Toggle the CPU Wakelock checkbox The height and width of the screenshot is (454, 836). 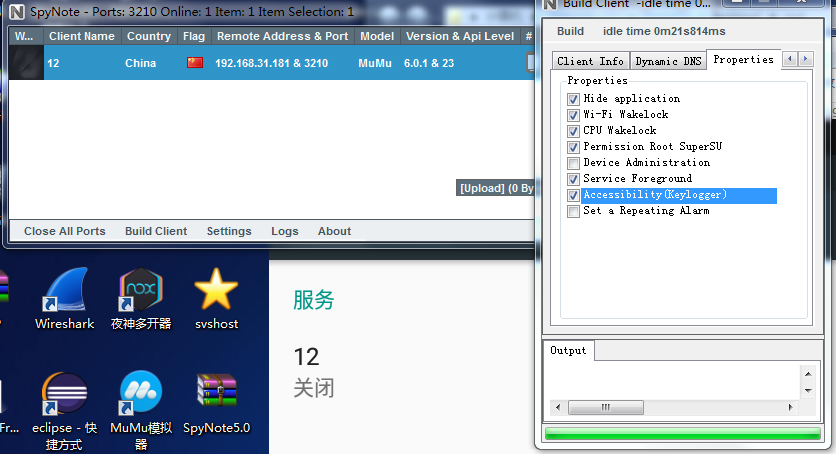pos(573,131)
